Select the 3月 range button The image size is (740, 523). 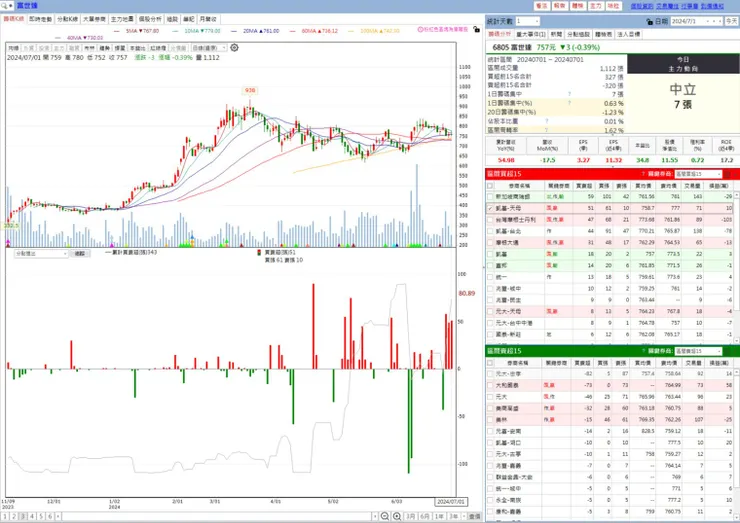click(411, 516)
